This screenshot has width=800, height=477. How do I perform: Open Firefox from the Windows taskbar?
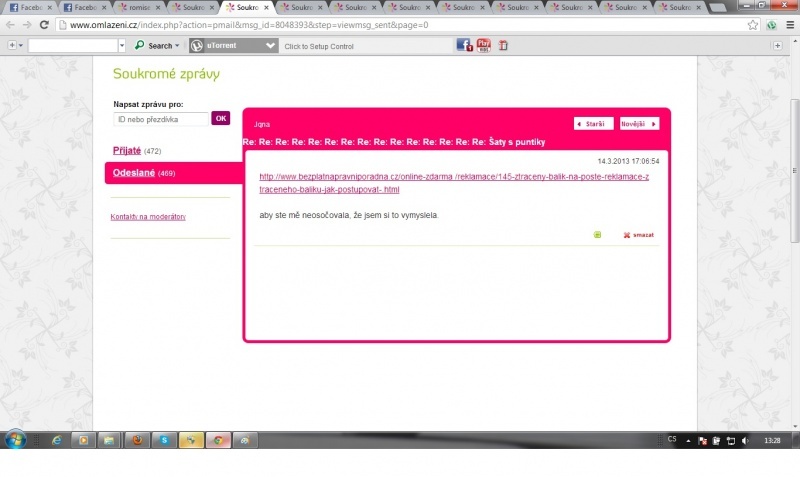(137, 440)
